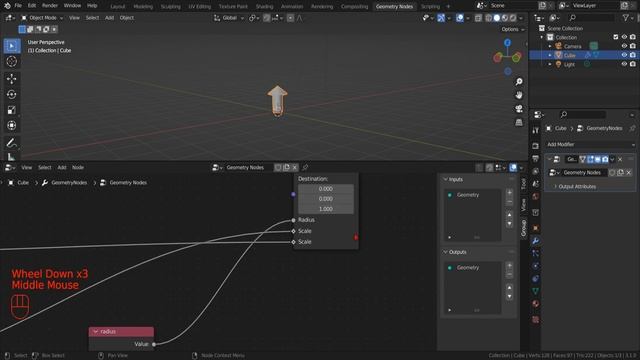Open the Modifier properties wrench tab
The height and width of the screenshot is (360, 640).
tap(536, 241)
